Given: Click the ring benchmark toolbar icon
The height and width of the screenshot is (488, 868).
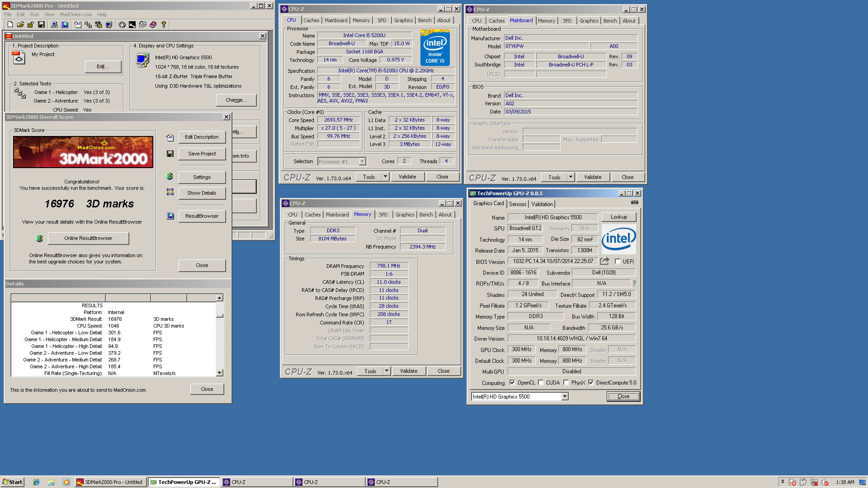Looking at the screenshot, I should (x=122, y=24).
